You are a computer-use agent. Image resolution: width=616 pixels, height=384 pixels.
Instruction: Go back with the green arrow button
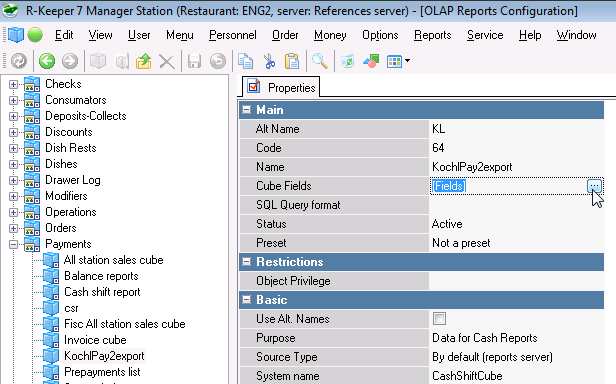(x=47, y=61)
